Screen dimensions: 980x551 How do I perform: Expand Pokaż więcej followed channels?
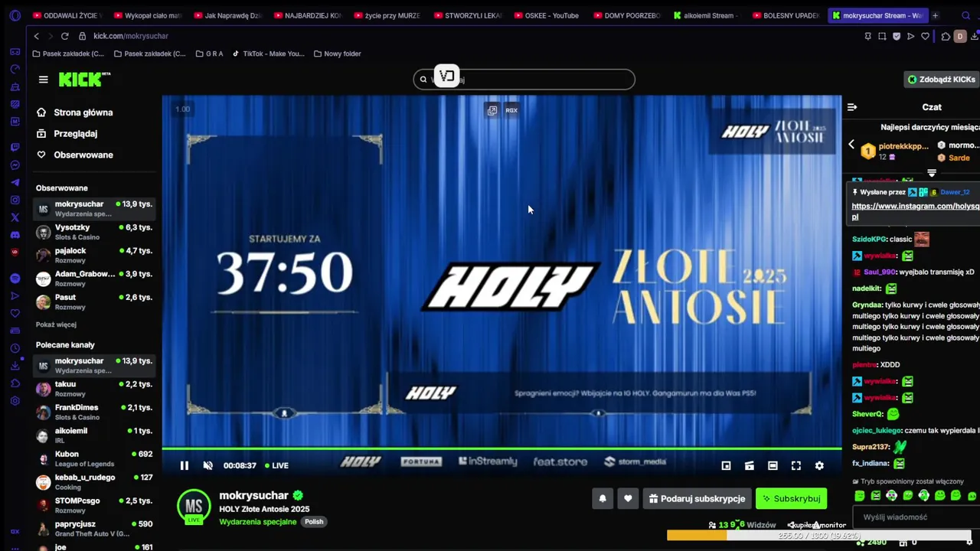[56, 324]
